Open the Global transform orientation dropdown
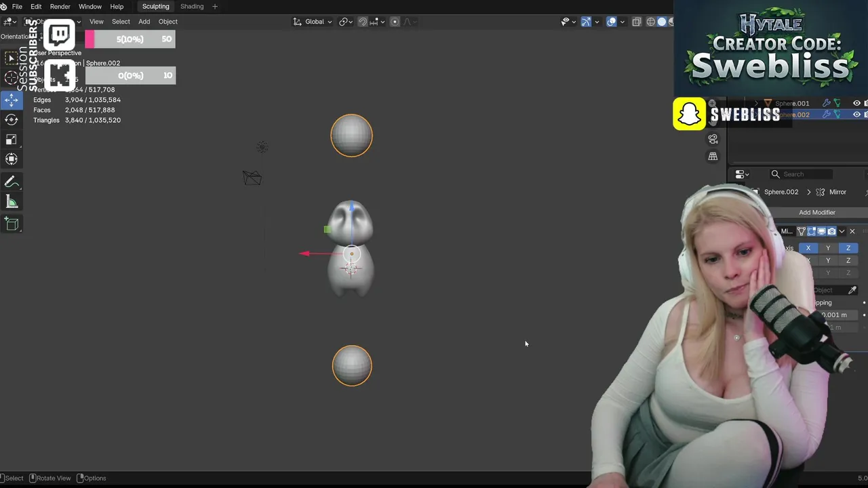868x488 pixels. (x=313, y=22)
